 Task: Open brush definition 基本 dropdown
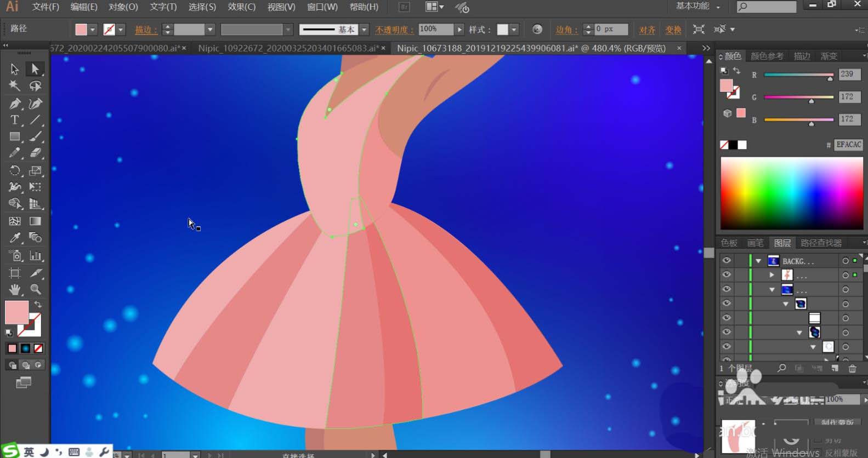364,30
